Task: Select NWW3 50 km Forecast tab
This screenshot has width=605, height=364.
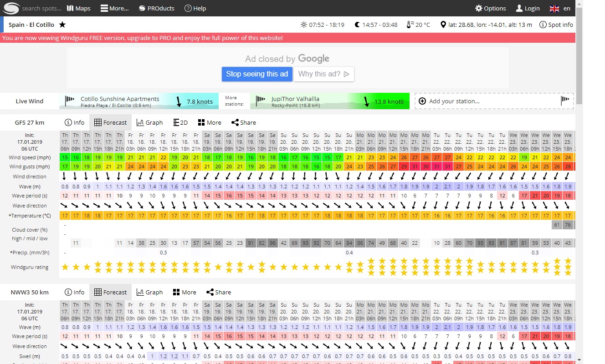Action: pos(110,292)
